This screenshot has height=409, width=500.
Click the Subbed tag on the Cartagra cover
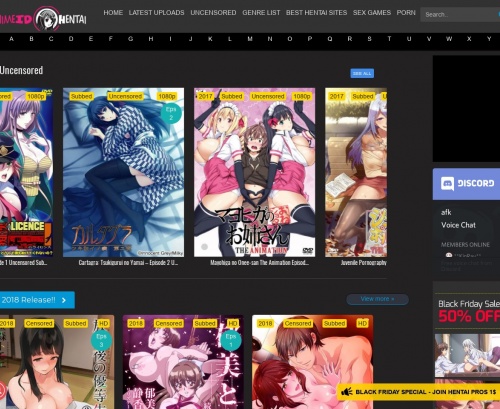[x=81, y=96]
